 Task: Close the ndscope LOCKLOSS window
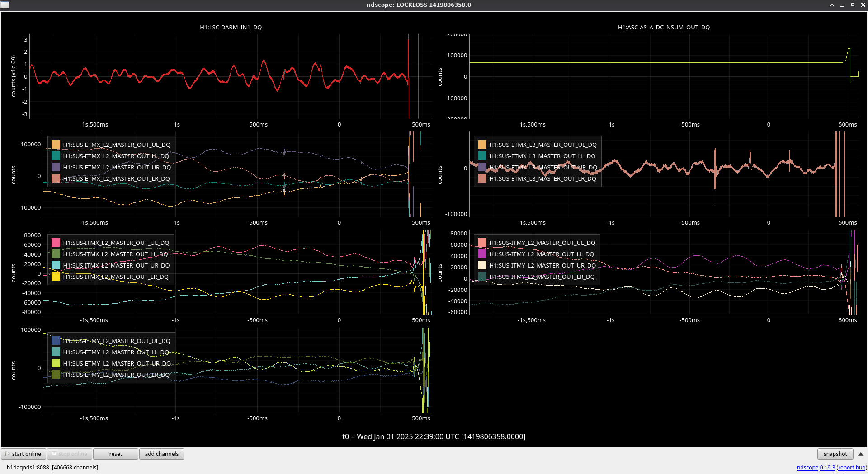tap(863, 5)
